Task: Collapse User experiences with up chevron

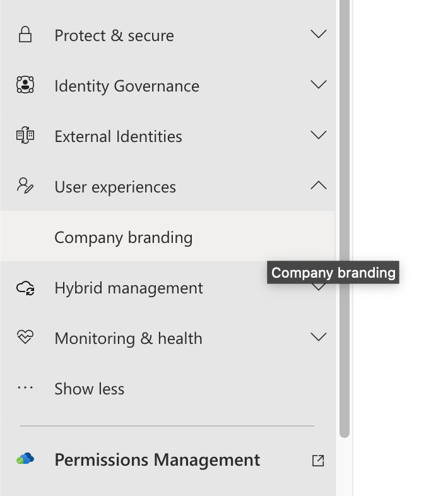Action: pyautogui.click(x=318, y=185)
